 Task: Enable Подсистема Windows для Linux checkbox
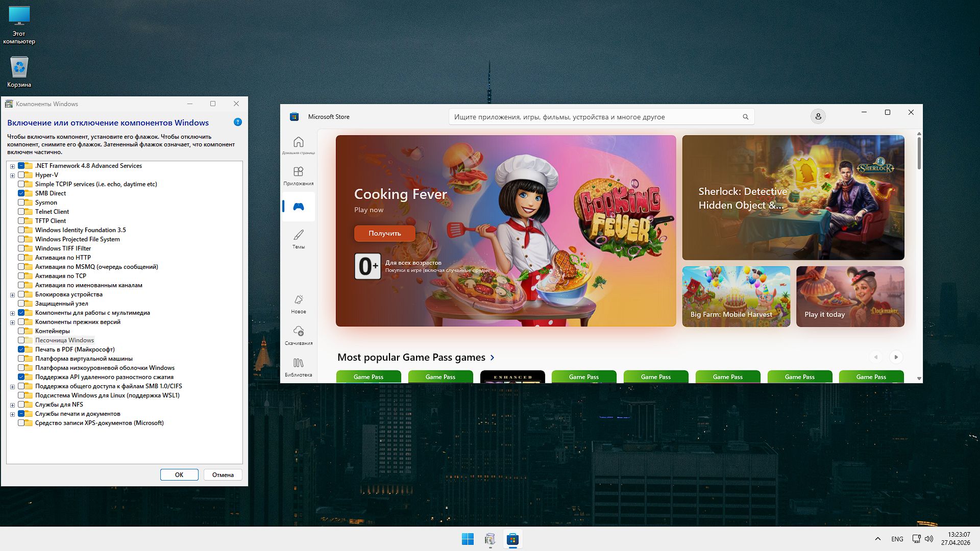pyautogui.click(x=22, y=395)
